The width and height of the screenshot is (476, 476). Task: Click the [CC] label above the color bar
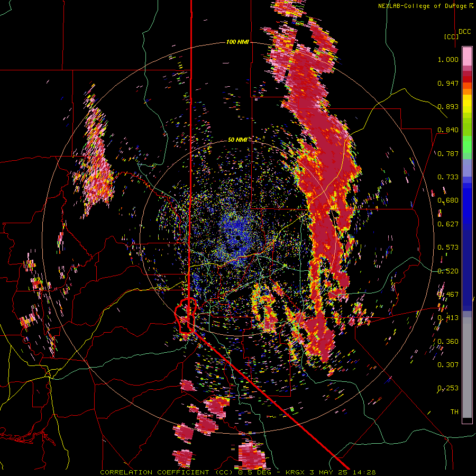pos(452,36)
